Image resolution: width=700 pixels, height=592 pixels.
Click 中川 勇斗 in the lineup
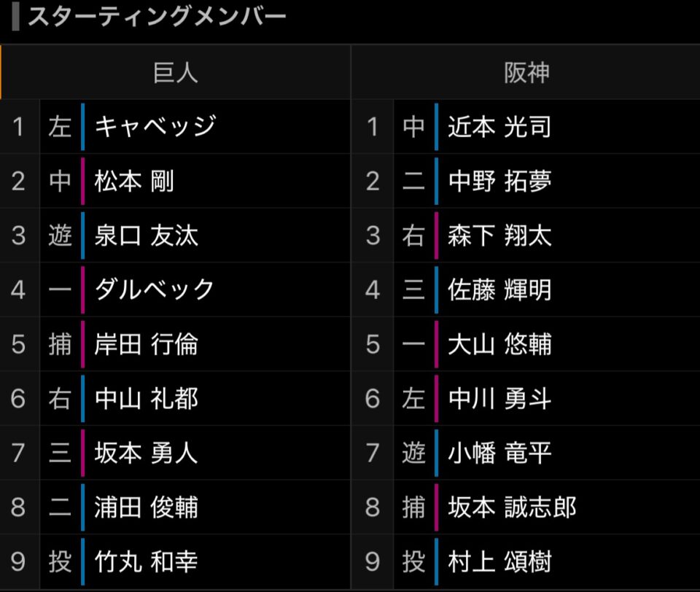499,398
